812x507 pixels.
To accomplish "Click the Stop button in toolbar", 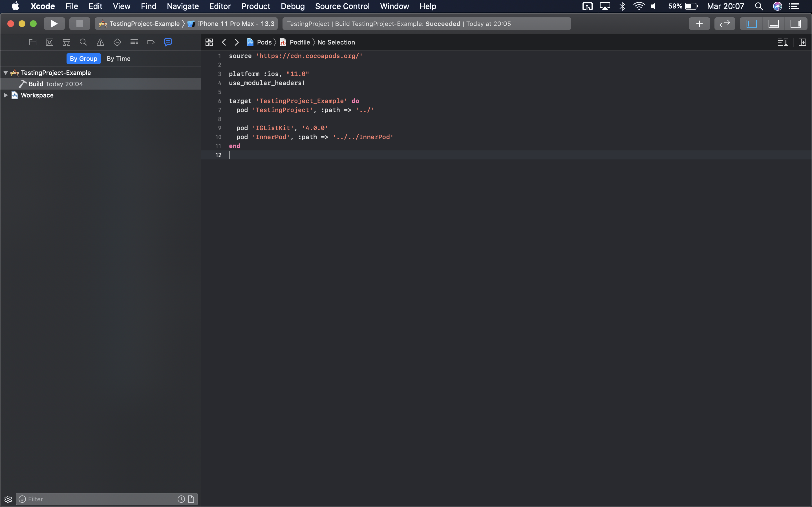I will click(80, 24).
